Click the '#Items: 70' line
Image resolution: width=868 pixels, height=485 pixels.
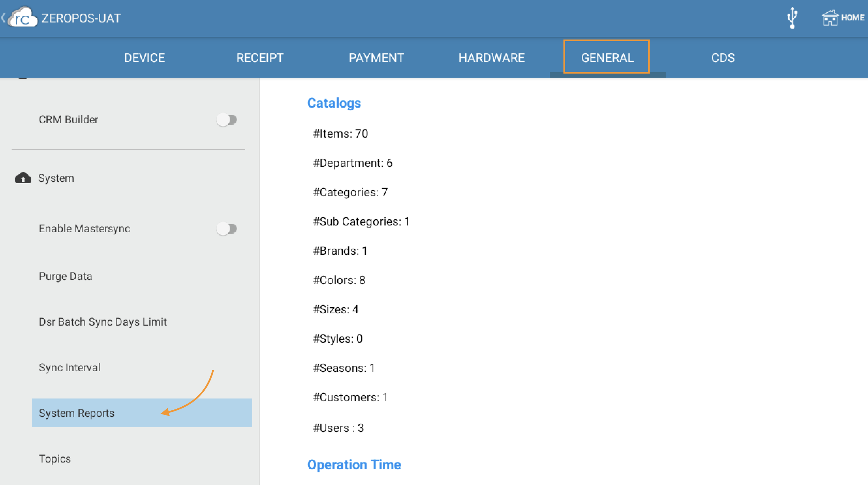coord(341,134)
